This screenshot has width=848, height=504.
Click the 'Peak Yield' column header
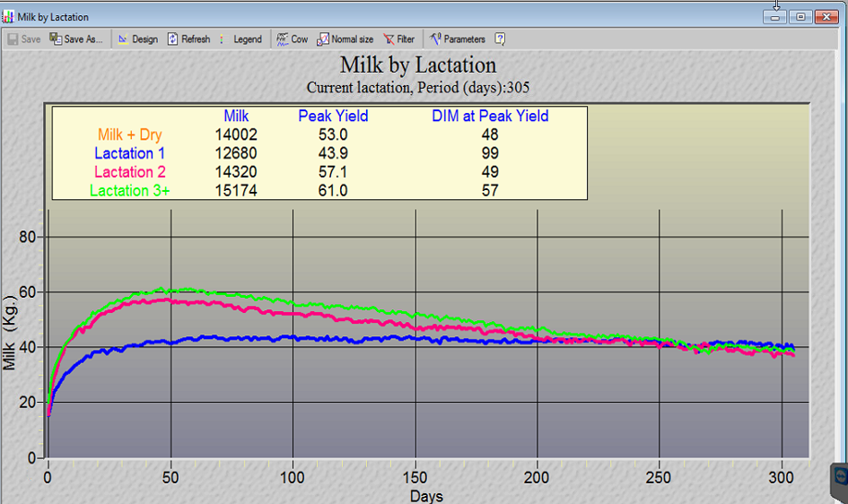333,117
